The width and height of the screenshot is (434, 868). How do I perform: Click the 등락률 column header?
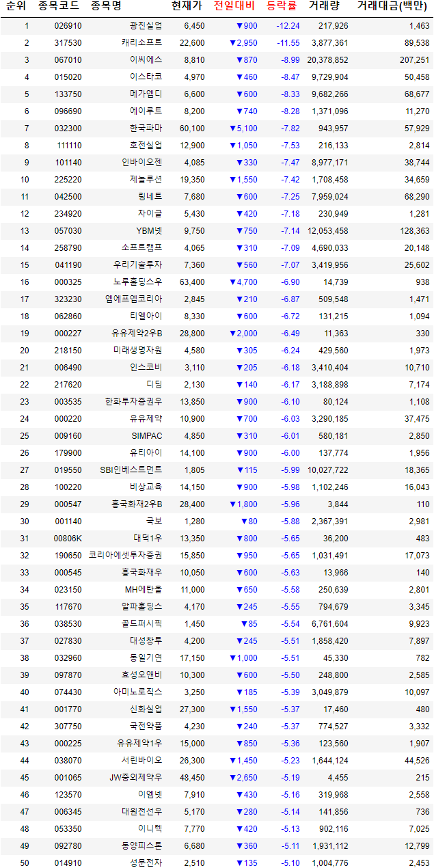[x=282, y=8]
